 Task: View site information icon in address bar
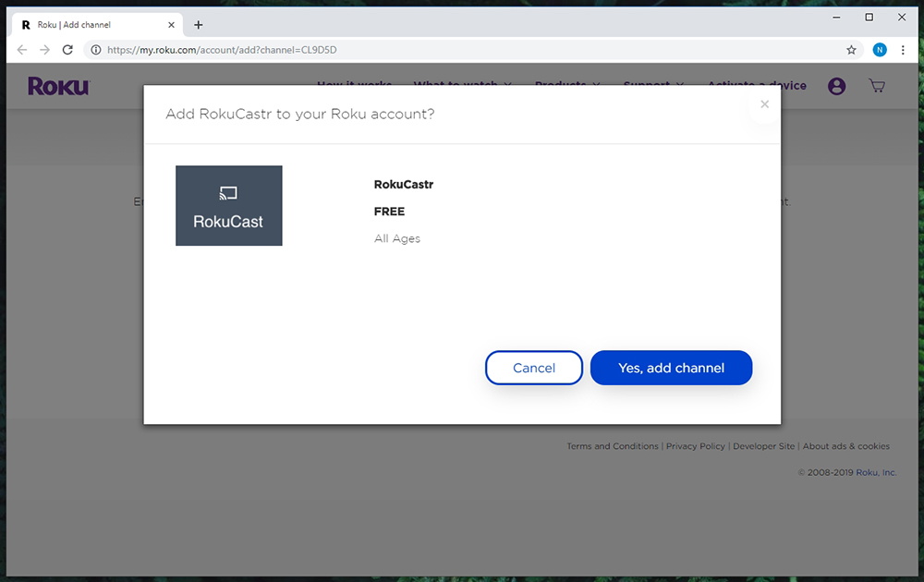[x=95, y=50]
